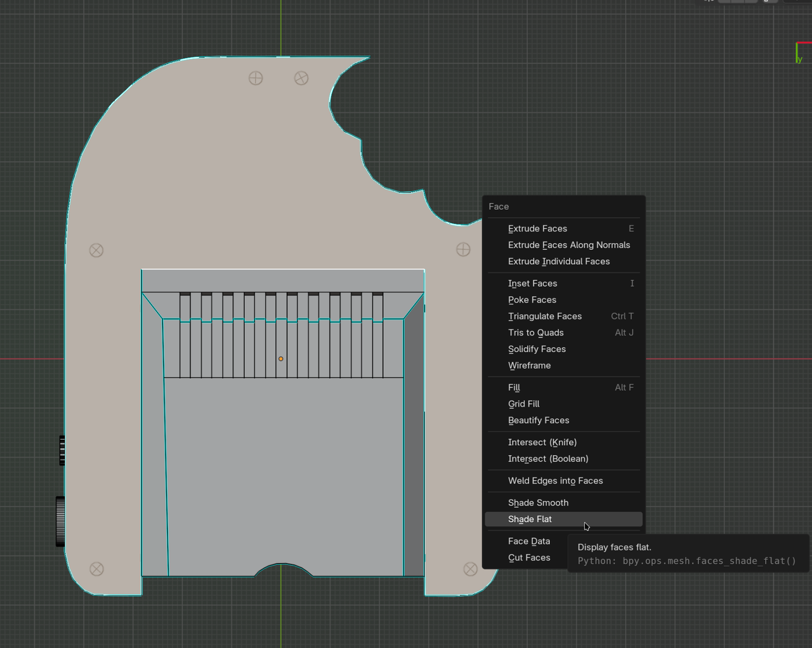Pick Extrude Individual Faces option
Viewport: 812px width, 648px height.
coord(558,262)
